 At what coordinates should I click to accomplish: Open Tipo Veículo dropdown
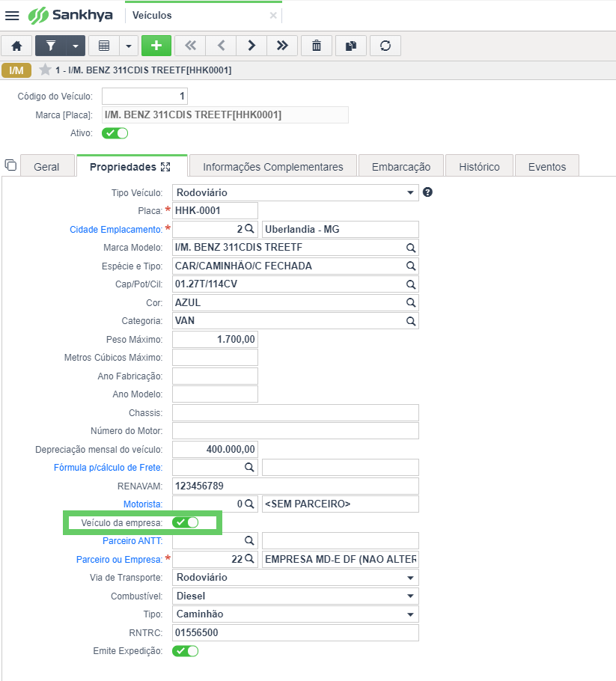(296, 193)
